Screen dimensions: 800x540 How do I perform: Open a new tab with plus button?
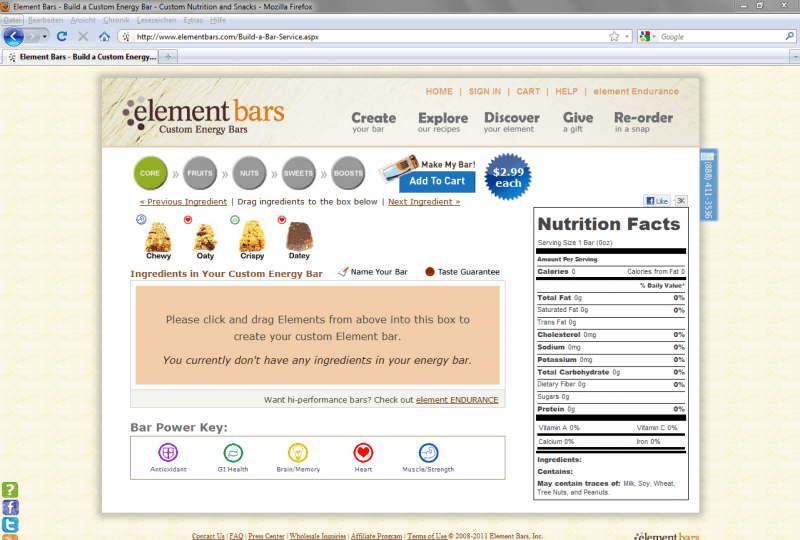click(168, 57)
